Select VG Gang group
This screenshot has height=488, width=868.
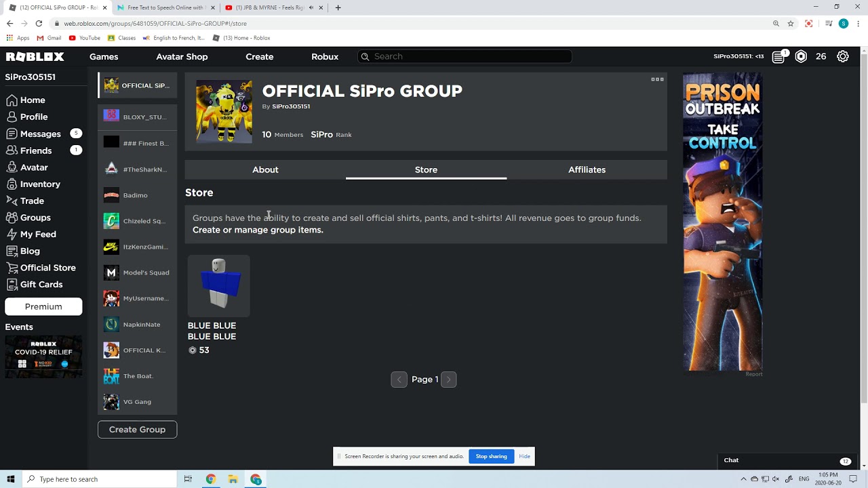pos(138,401)
